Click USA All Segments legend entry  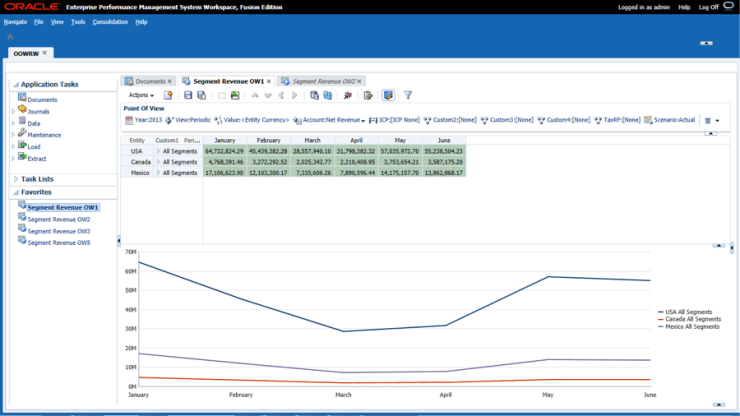click(688, 312)
